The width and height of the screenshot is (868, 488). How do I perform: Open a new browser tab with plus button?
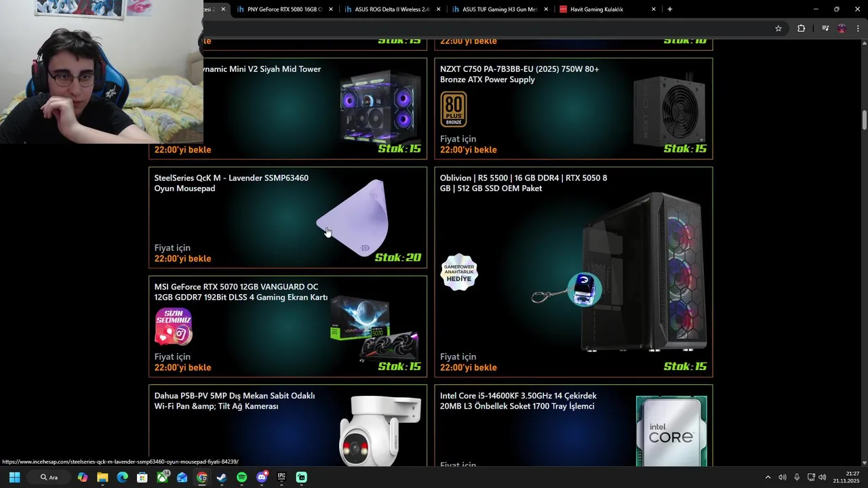[x=670, y=9]
